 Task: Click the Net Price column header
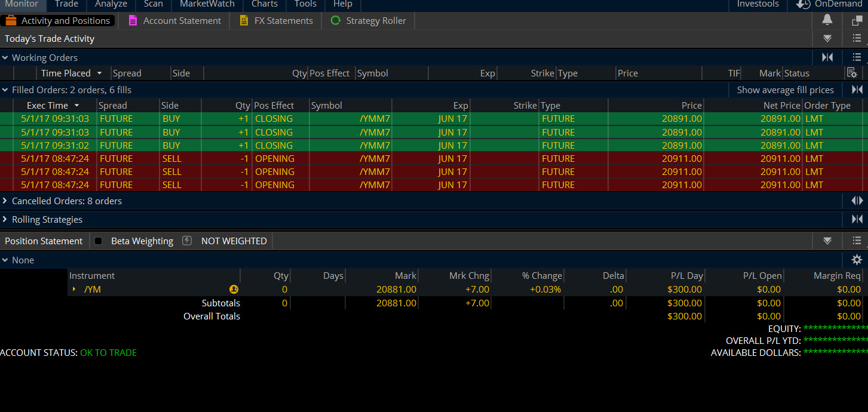click(x=782, y=105)
